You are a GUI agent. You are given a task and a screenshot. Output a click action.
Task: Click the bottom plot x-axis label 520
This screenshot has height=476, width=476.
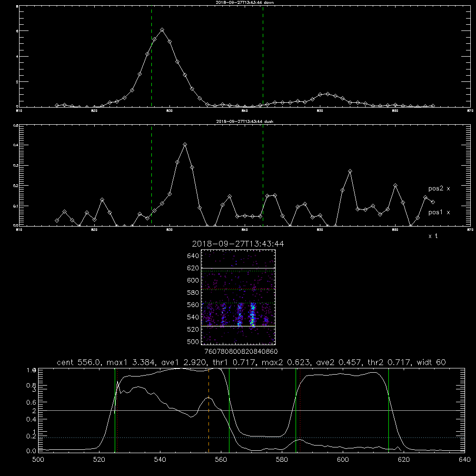pos(99,460)
